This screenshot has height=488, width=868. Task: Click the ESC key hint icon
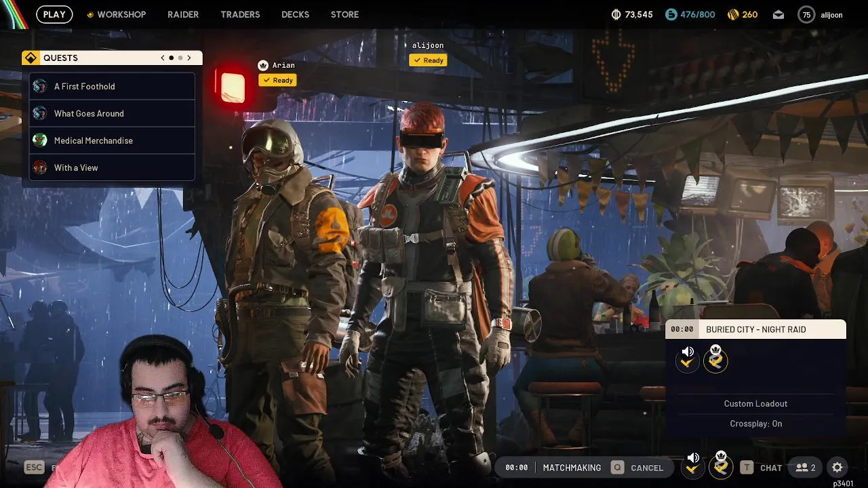pyautogui.click(x=35, y=467)
